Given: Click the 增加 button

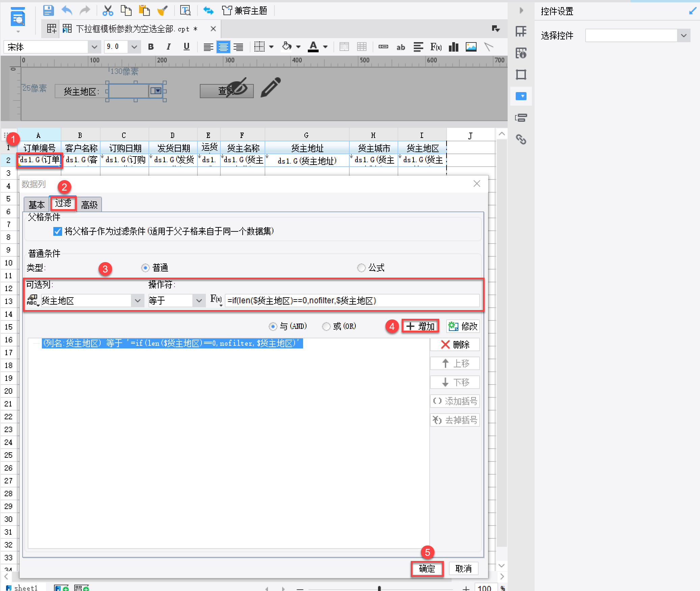Looking at the screenshot, I should click(421, 327).
